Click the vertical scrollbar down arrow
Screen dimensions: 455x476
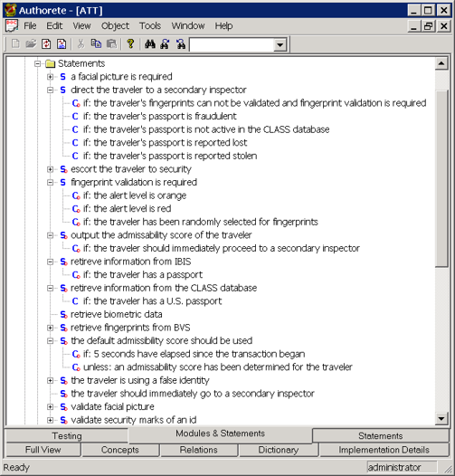click(441, 419)
